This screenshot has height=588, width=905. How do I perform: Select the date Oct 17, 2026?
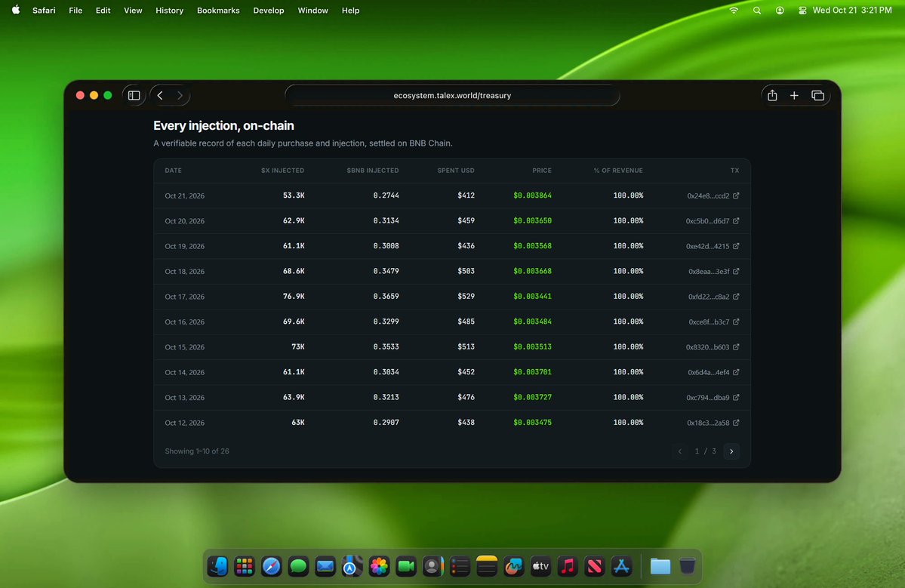[x=185, y=297]
